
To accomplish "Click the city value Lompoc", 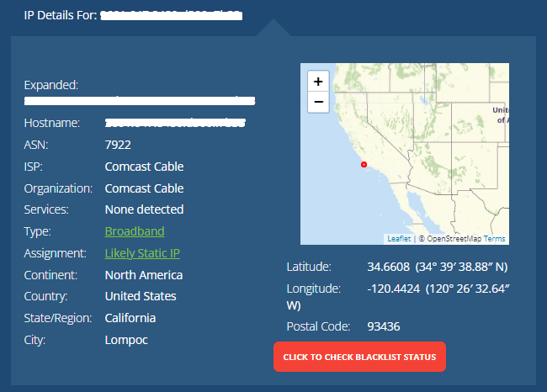I will [x=126, y=340].
